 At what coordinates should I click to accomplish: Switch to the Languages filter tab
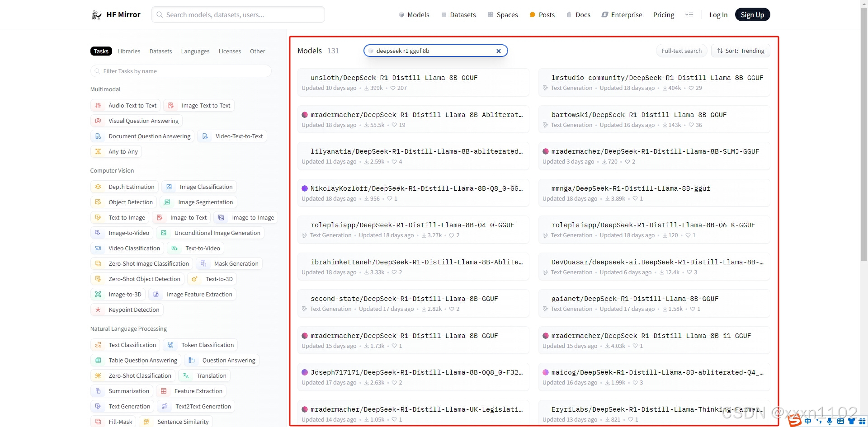(195, 52)
